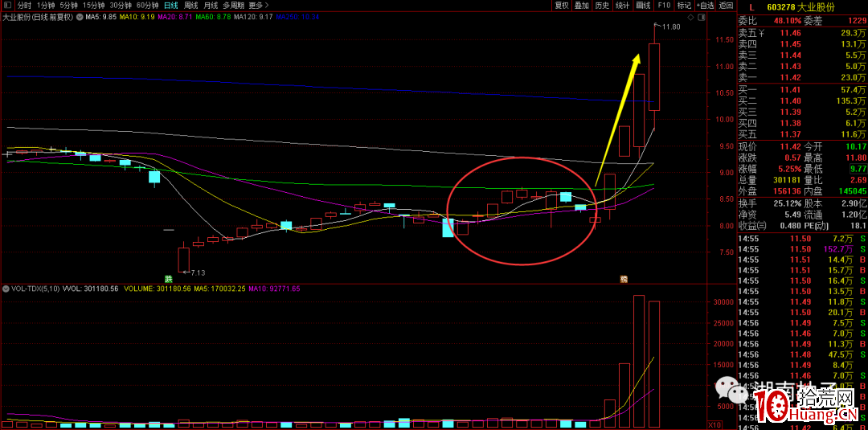This screenshot has height=430, width=868.
Task: Expand the VOL-TDX indicator dropdown arrow
Action: tap(6, 289)
